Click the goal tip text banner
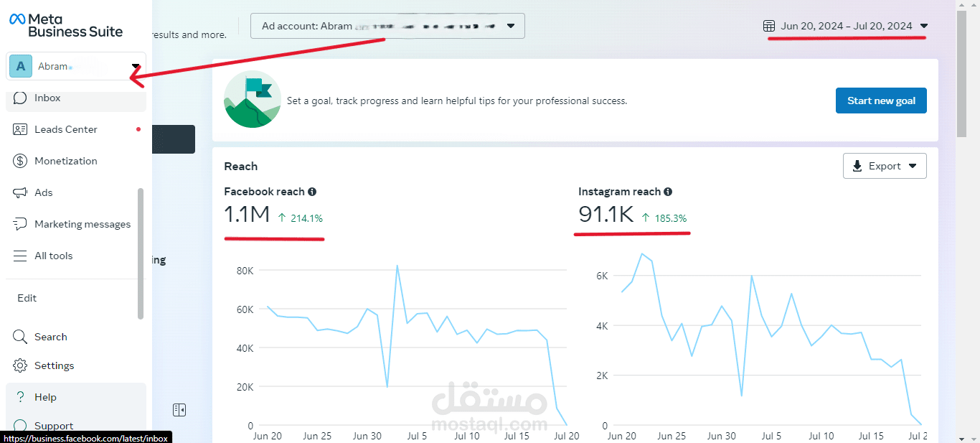The image size is (980, 443). point(457,101)
